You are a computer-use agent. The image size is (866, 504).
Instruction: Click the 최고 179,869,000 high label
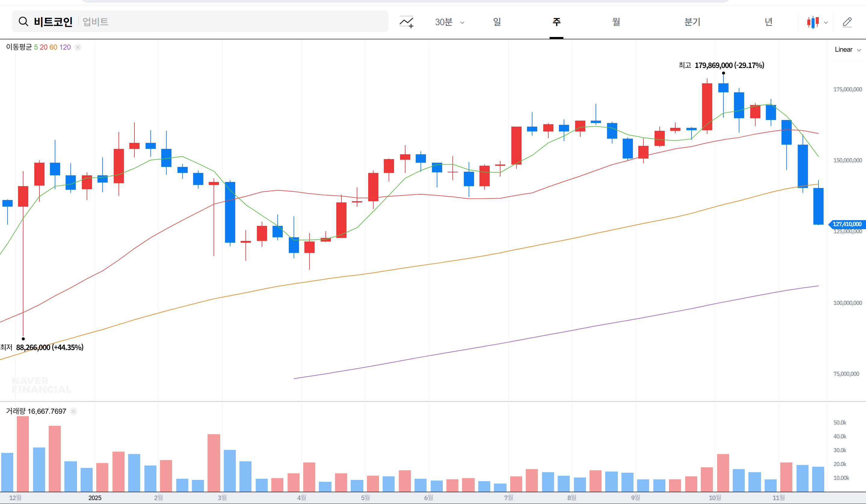[x=721, y=65]
